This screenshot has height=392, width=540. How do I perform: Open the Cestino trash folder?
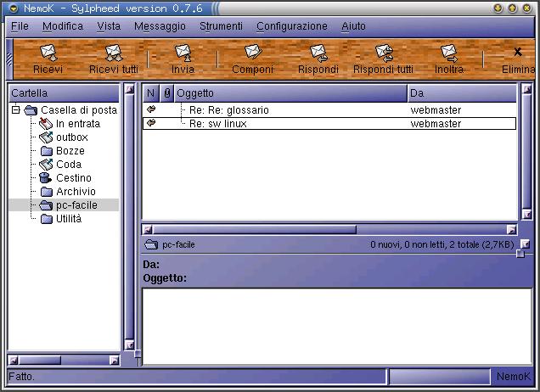[x=73, y=178]
